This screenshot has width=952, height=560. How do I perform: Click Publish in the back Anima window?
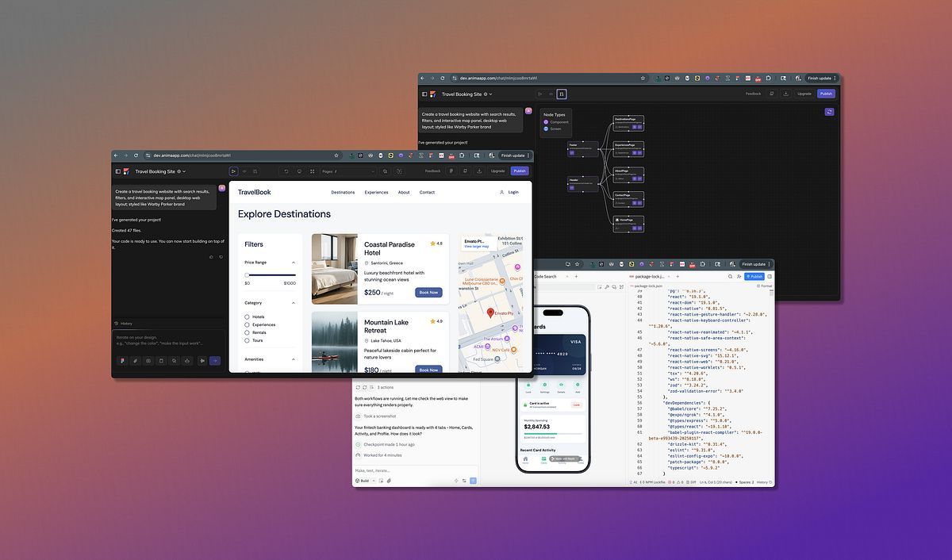pos(826,94)
